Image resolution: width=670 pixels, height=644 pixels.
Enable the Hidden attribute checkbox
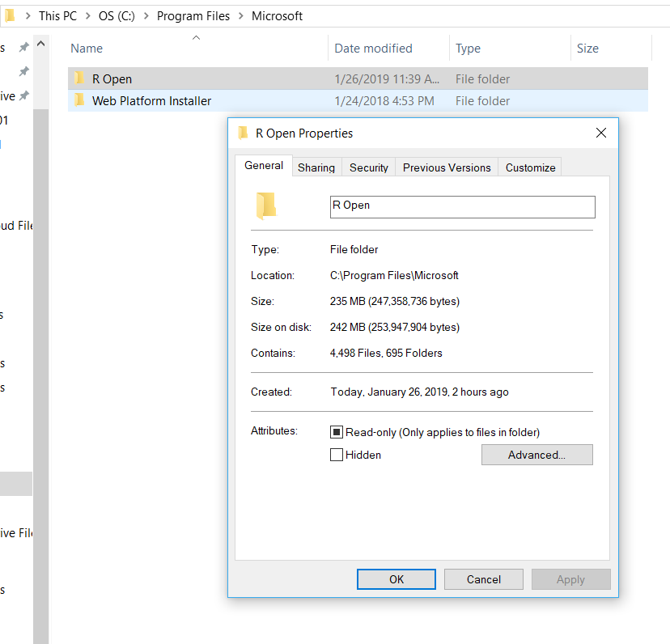point(337,455)
